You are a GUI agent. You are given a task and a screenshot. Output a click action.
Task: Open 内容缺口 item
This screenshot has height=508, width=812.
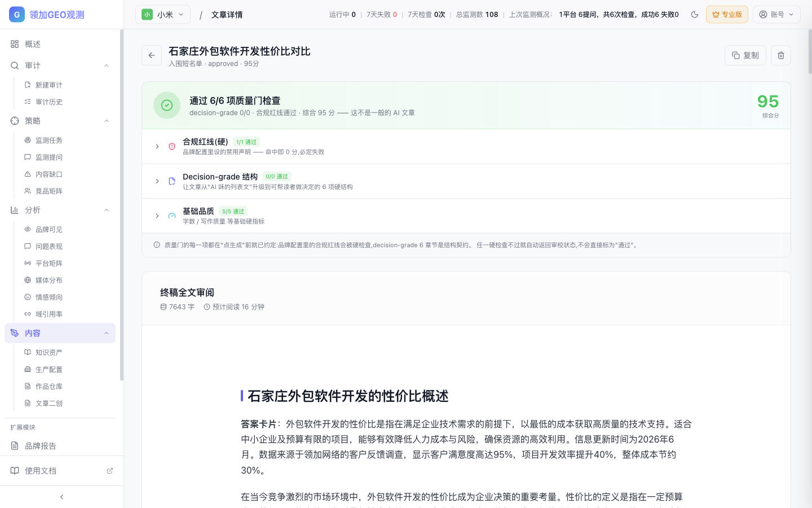point(48,174)
